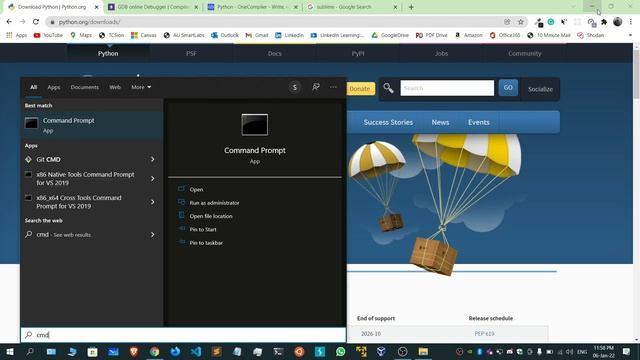The width and height of the screenshot is (640, 360).
Task: Select Pin to Start option
Action: click(x=203, y=229)
